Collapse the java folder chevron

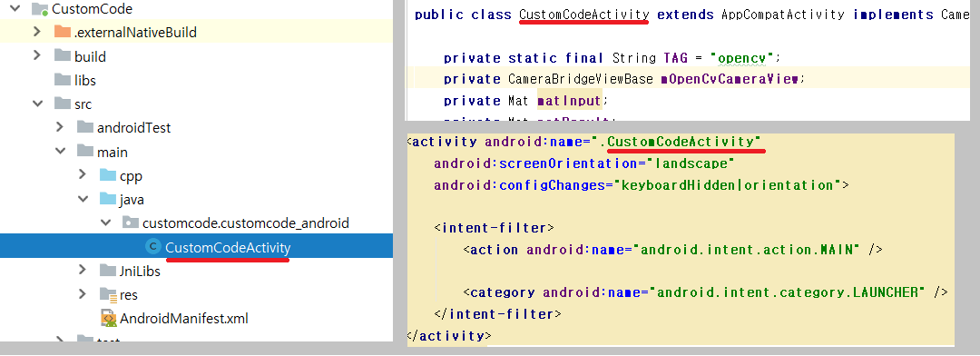pos(83,200)
